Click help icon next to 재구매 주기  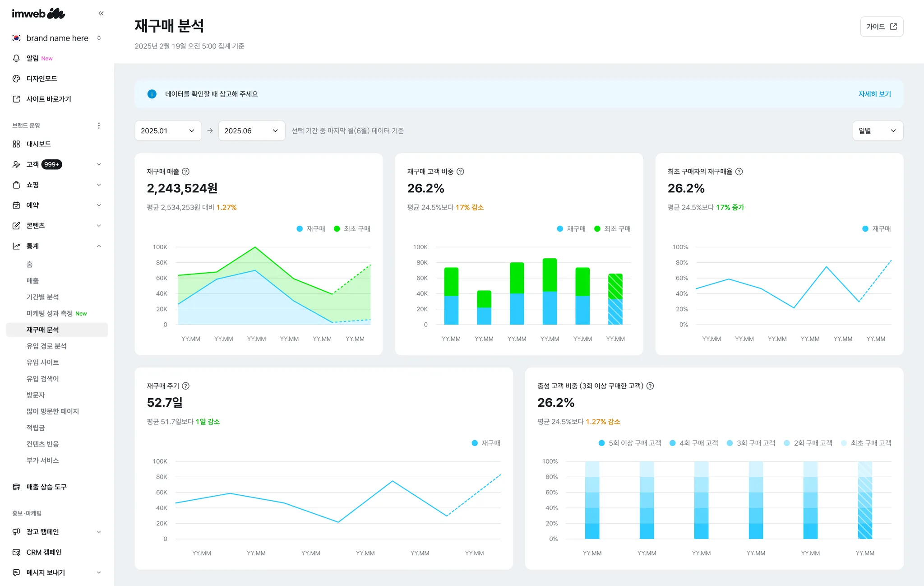[x=186, y=386]
